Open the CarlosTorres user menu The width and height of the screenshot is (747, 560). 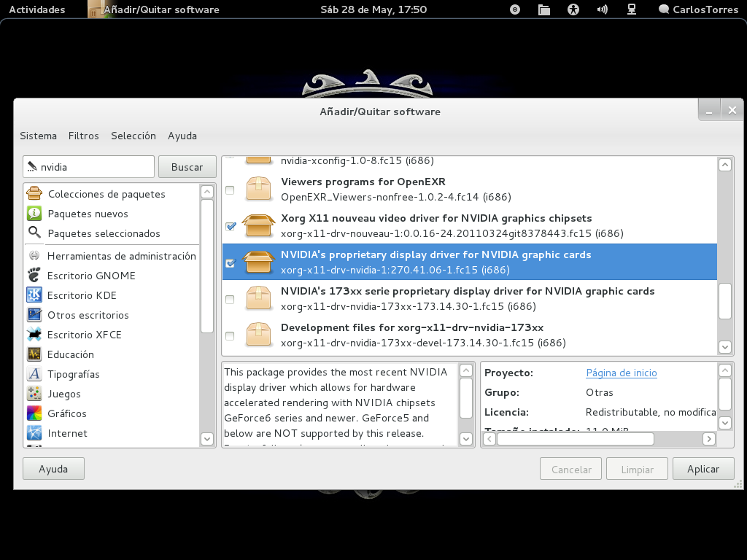coord(698,9)
